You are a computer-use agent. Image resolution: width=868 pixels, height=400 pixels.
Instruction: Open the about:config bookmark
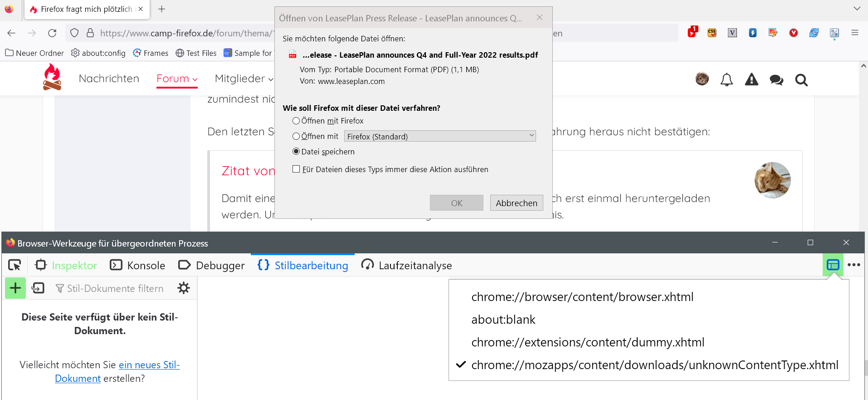98,53
